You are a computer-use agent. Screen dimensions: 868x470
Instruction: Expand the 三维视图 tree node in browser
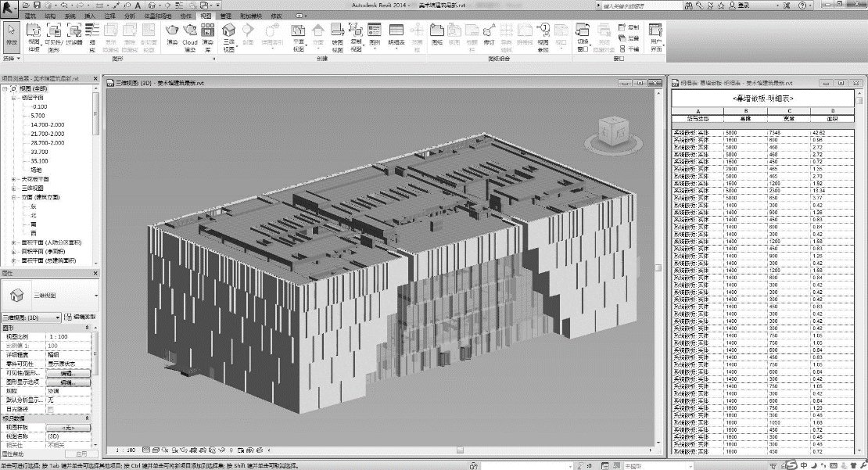(14, 188)
